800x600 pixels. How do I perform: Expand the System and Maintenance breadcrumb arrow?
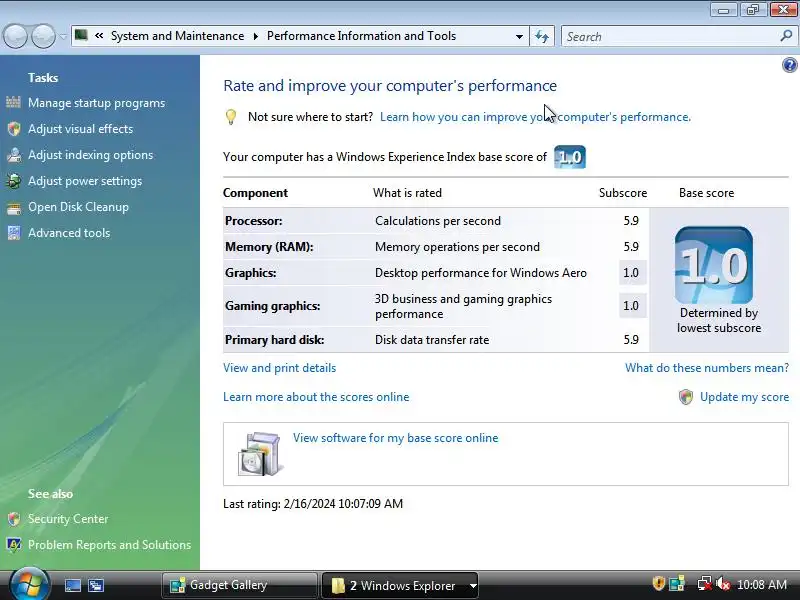[256, 36]
